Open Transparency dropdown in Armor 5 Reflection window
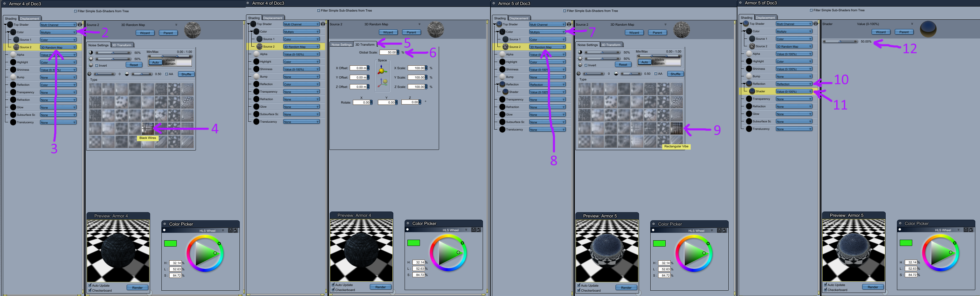Viewport: 980px width, 296px height. 794,99
